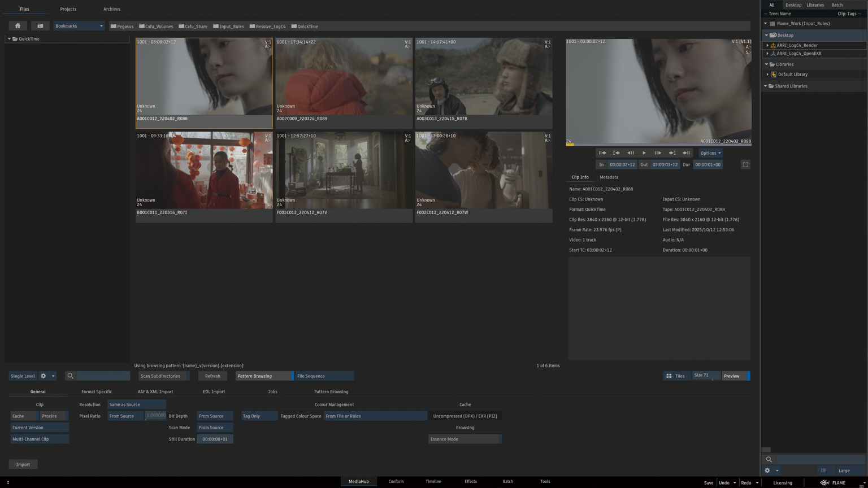Step one frame forward in preview

click(658, 153)
